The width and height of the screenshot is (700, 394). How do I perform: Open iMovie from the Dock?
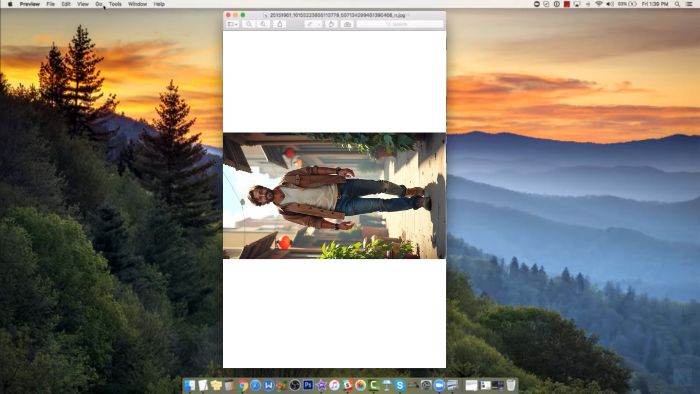coord(321,385)
